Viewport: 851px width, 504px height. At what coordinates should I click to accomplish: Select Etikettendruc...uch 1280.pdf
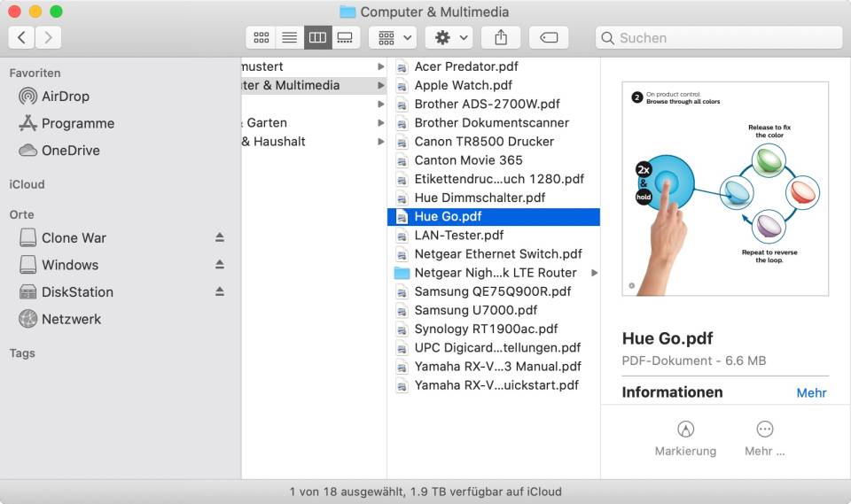[494, 179]
